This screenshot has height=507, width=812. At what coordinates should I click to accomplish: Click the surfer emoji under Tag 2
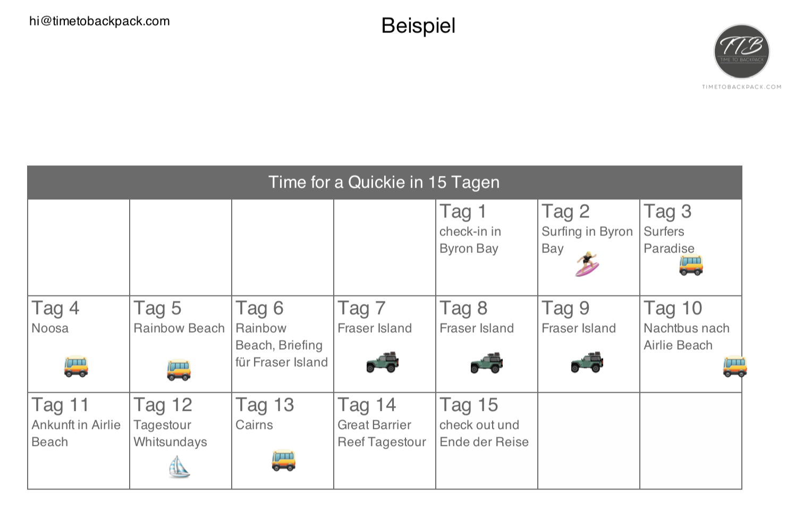[x=587, y=264]
